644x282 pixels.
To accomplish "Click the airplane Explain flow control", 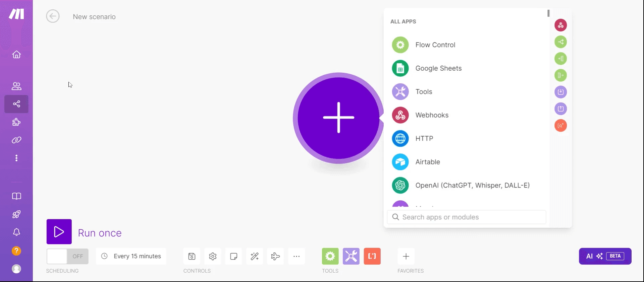I will click(x=275, y=256).
